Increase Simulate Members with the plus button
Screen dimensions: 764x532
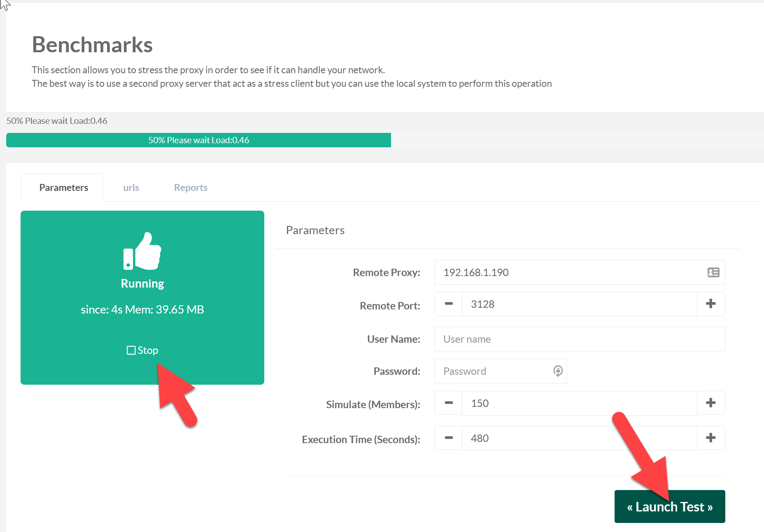coord(710,403)
